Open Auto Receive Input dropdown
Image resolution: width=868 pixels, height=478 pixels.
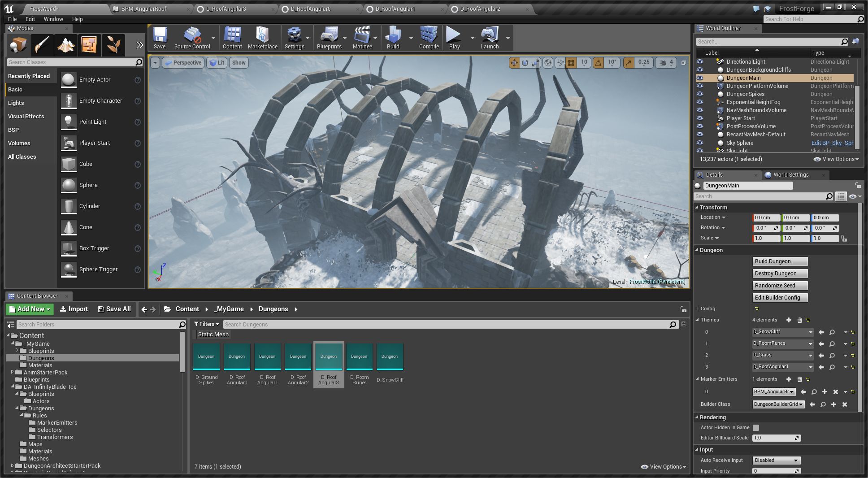[x=776, y=461]
